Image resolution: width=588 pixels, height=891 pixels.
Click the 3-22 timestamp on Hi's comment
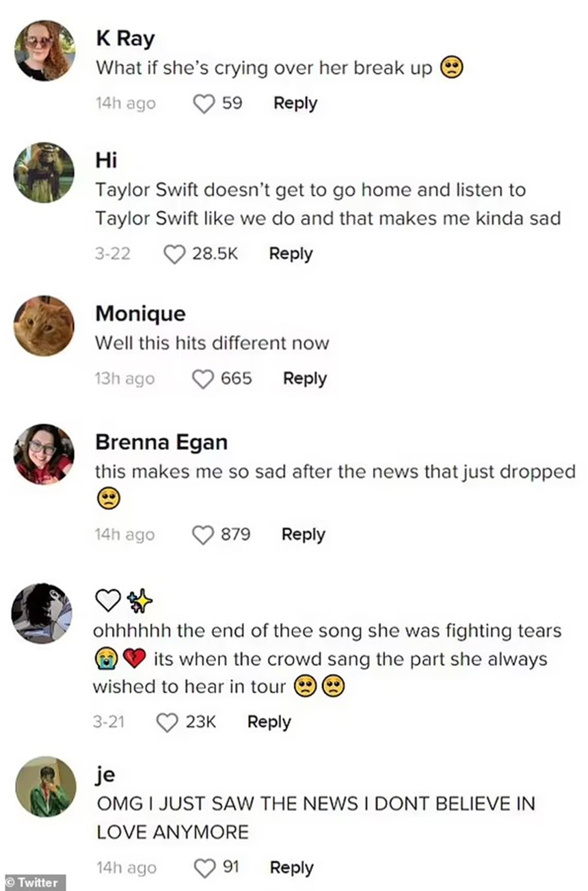[x=113, y=253]
